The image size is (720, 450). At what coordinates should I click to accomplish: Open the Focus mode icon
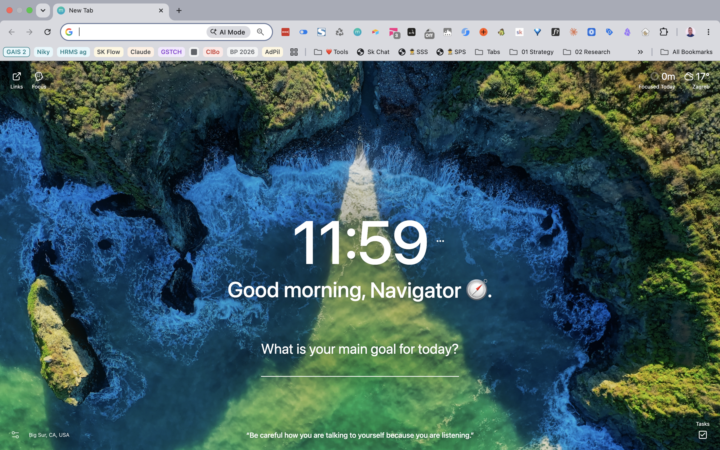(39, 80)
